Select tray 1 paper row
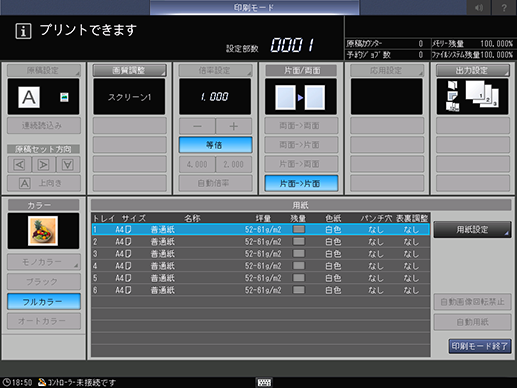The image size is (517, 388). point(261,229)
